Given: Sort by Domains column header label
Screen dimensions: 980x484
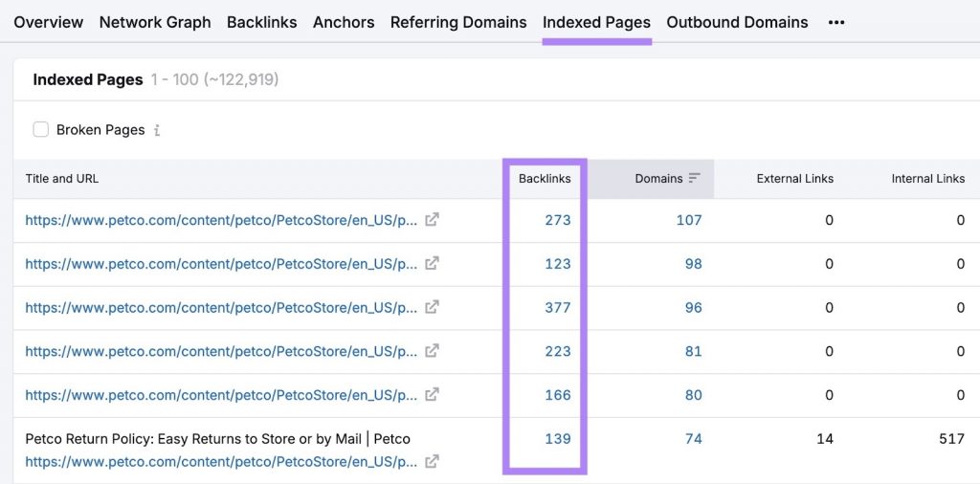Looking at the screenshot, I should coord(658,179).
